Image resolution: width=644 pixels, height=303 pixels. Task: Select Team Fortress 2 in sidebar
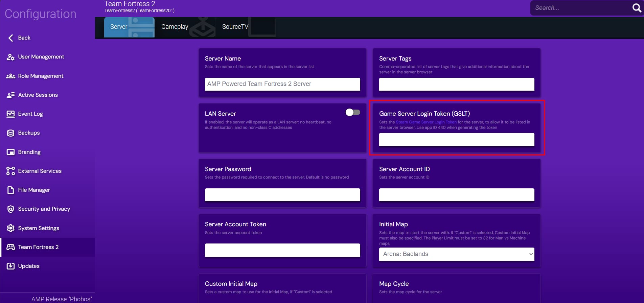click(38, 247)
